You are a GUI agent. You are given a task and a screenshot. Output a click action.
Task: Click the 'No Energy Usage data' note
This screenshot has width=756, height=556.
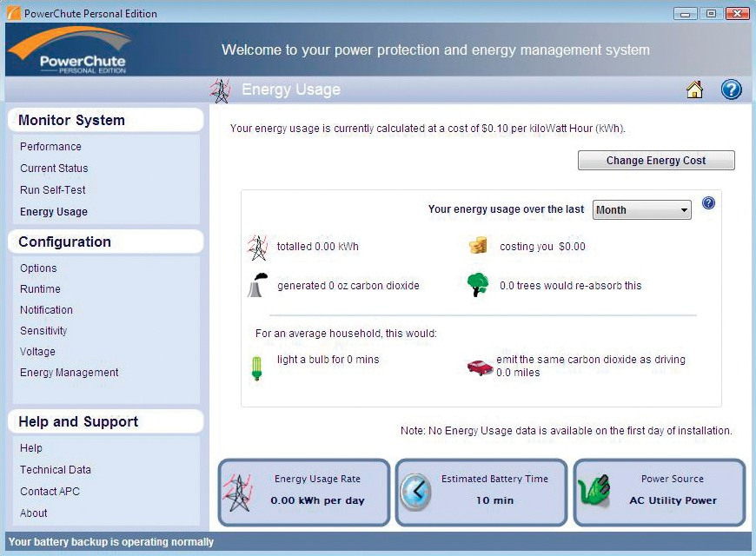[566, 431]
